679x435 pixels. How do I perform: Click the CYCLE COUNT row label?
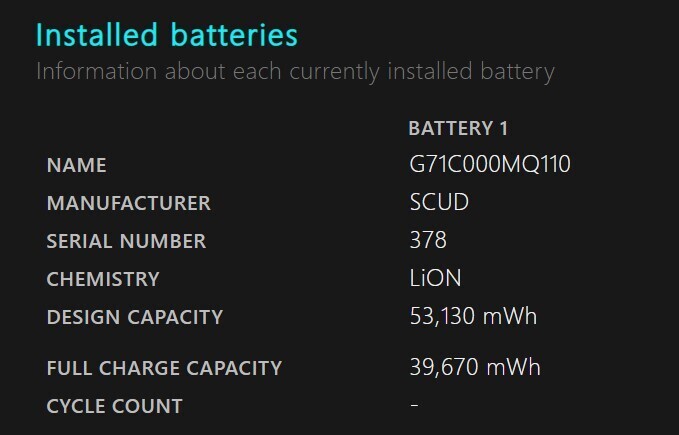114,406
